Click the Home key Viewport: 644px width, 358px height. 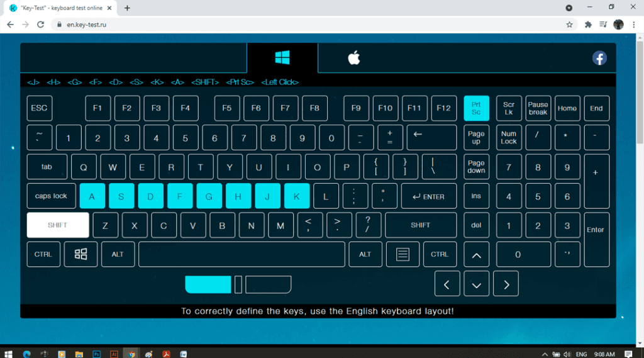[567, 108]
